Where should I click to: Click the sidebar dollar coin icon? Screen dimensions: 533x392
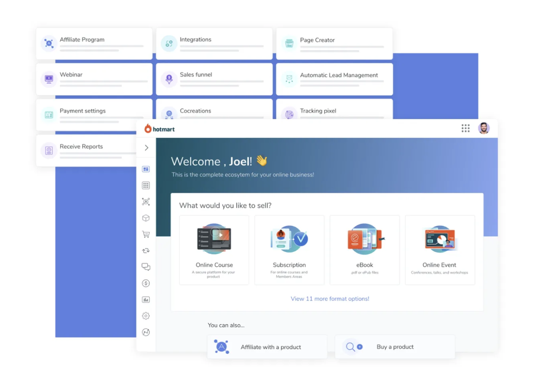point(146,283)
